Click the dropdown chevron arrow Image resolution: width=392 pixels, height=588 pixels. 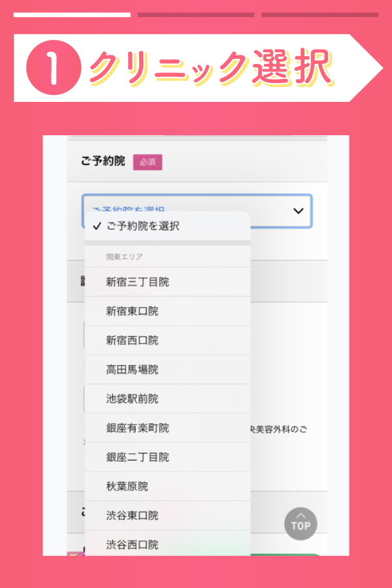coord(299,211)
